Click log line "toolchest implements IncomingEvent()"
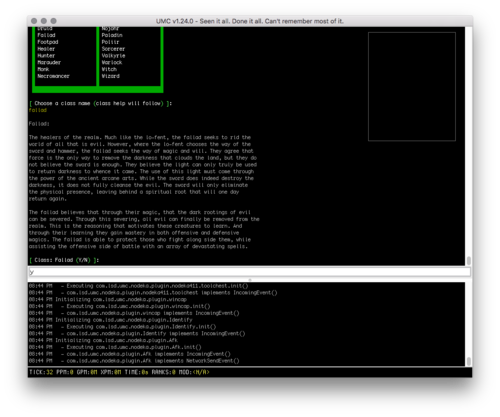This screenshot has height=417, width=500. tap(153, 293)
